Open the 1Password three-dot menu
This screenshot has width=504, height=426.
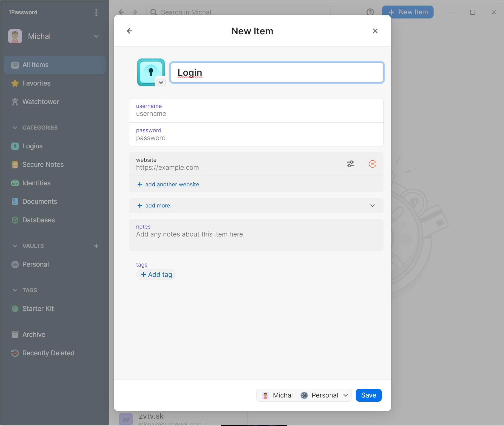(96, 12)
